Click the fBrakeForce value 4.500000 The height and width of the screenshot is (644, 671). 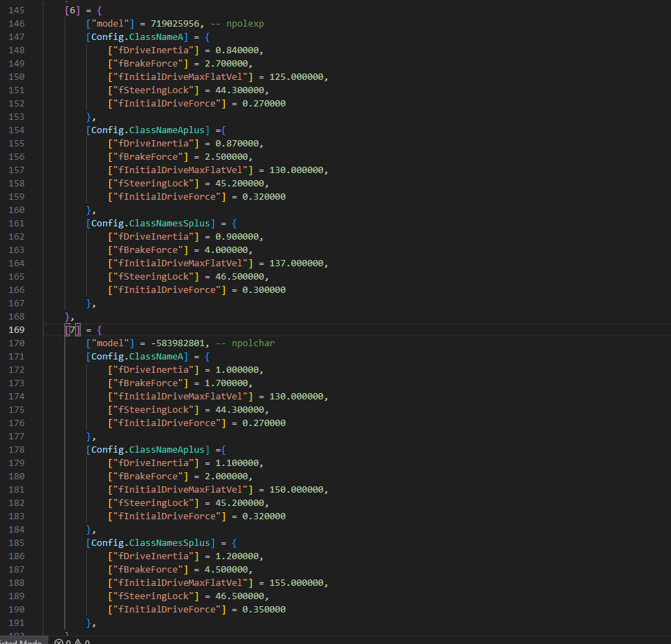(x=226, y=569)
